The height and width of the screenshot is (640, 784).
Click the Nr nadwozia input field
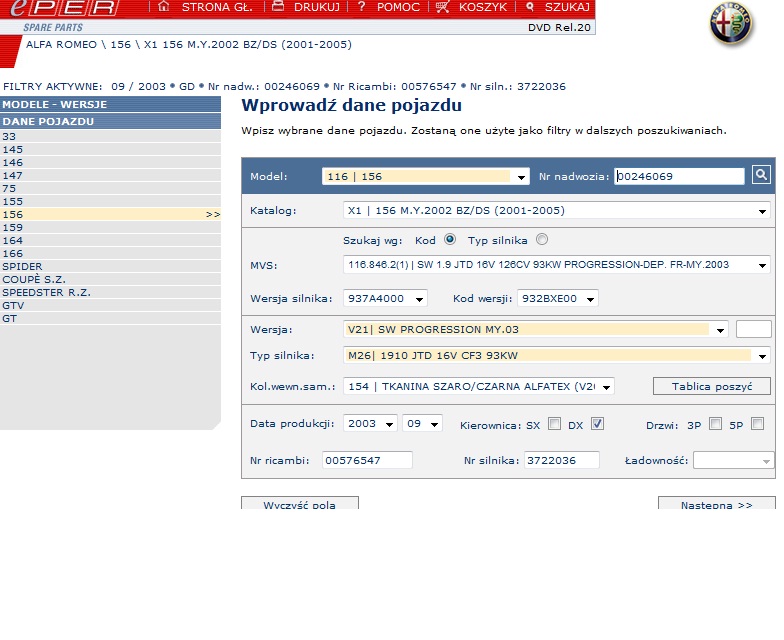[x=679, y=176]
